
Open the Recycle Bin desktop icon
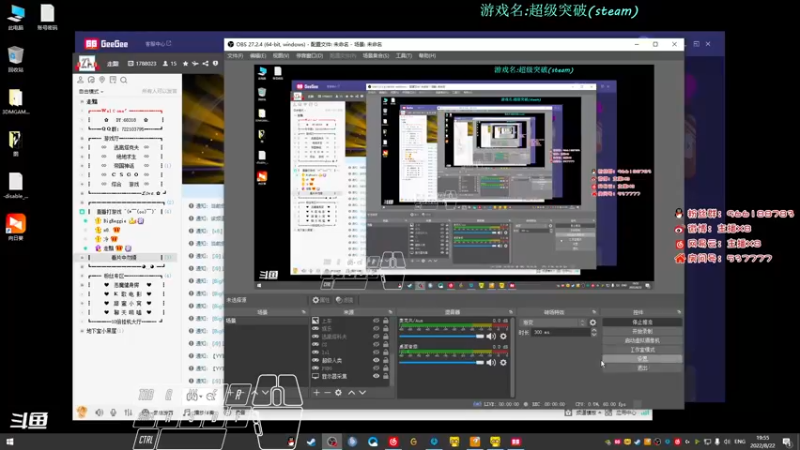[x=16, y=59]
